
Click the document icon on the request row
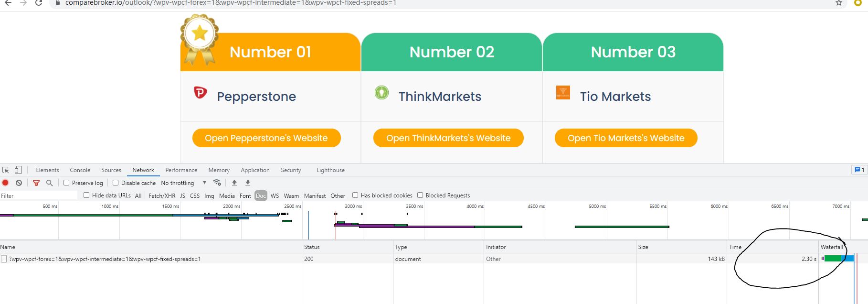pyautogui.click(x=4, y=259)
